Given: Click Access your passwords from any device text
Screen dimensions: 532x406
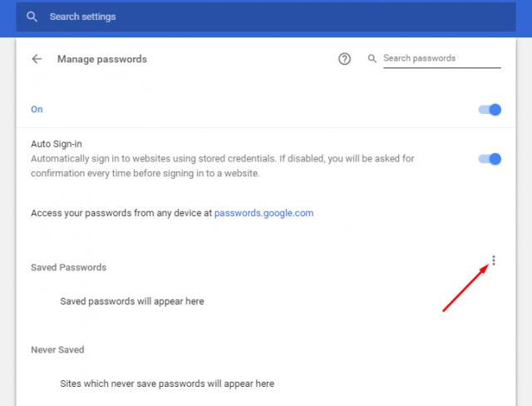Looking at the screenshot, I should (121, 213).
